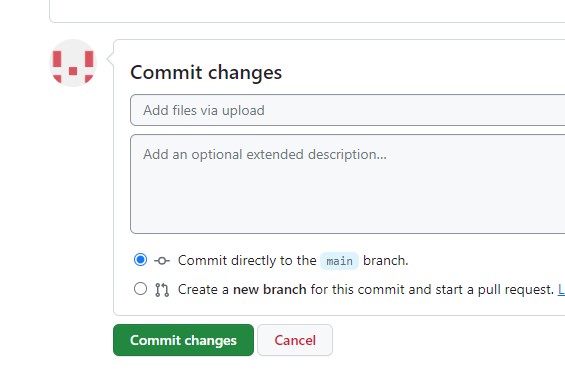Click the 'main' branch name badge
The image size is (565, 380).
[x=339, y=261]
